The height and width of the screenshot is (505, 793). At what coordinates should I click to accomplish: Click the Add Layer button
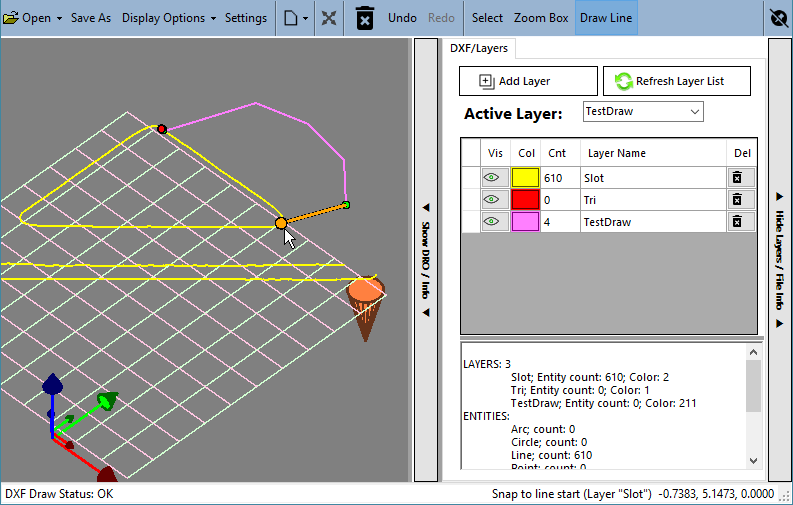pos(528,81)
